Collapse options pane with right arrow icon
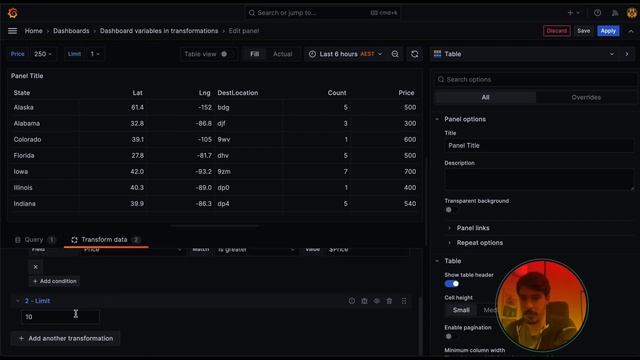 pyautogui.click(x=627, y=54)
